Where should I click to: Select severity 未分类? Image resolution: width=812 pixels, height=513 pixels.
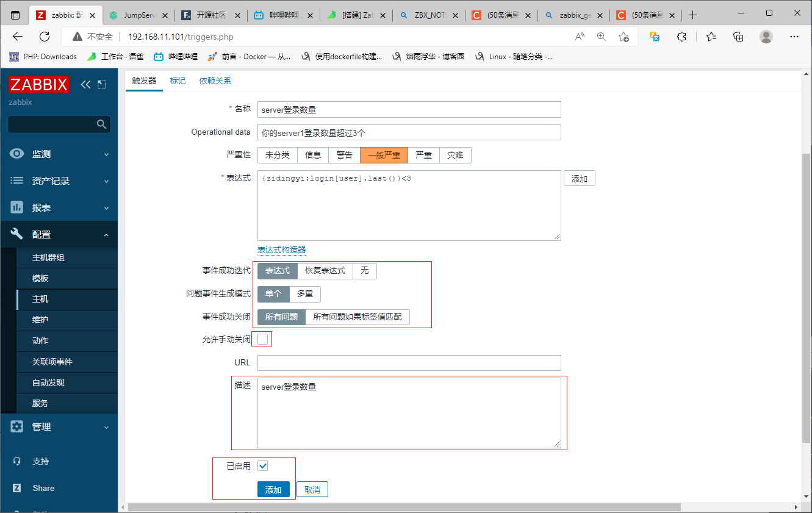point(278,155)
